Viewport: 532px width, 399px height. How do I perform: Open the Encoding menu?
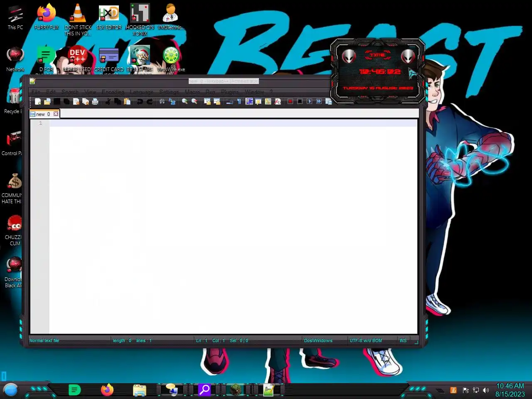pyautogui.click(x=113, y=92)
